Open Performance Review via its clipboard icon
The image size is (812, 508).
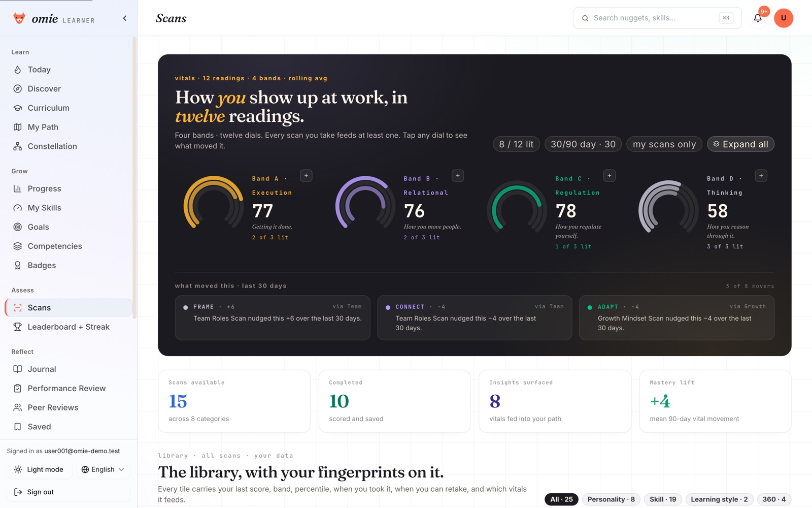[x=18, y=388]
